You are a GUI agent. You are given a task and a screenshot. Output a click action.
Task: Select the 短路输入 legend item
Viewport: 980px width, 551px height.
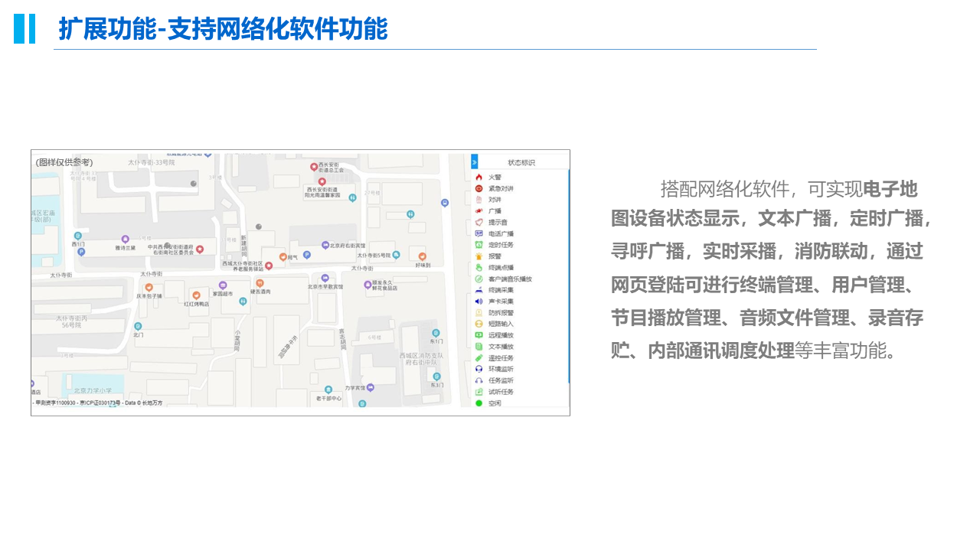tap(501, 324)
